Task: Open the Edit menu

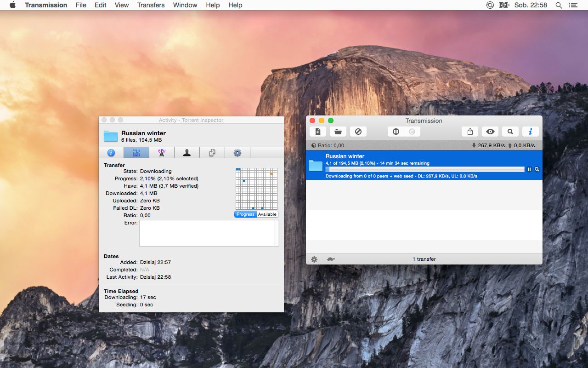Action: (101, 5)
